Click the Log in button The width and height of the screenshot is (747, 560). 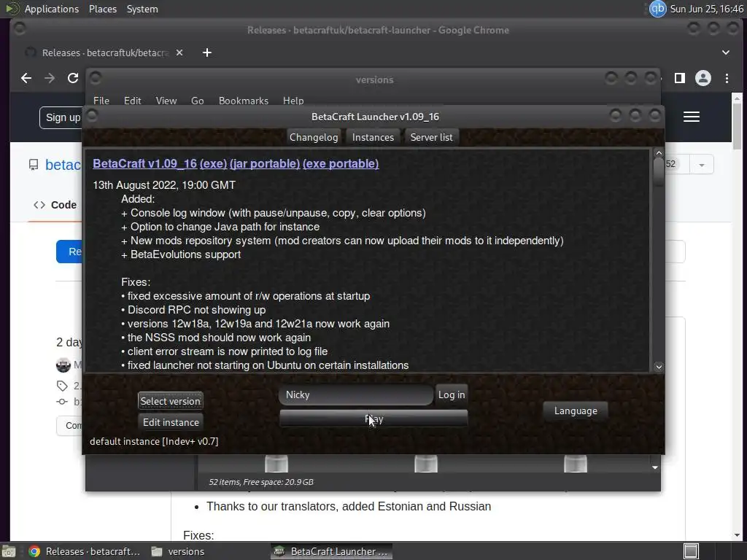coord(451,394)
